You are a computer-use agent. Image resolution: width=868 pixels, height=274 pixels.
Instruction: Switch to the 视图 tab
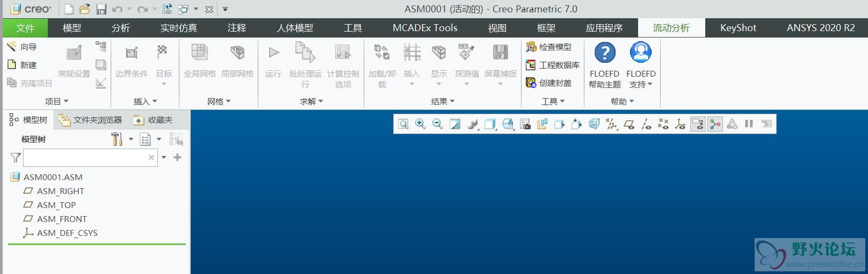pyautogui.click(x=497, y=28)
